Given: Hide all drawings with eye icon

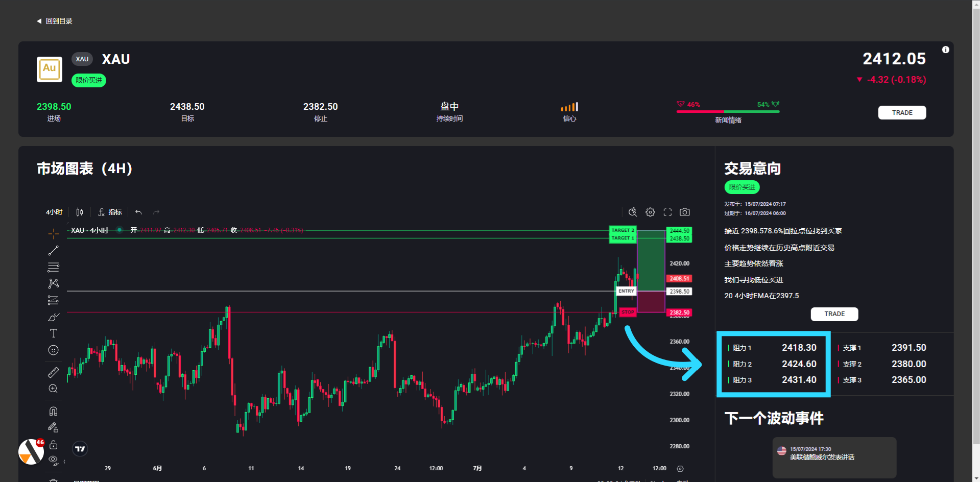Looking at the screenshot, I should pyautogui.click(x=53, y=460).
